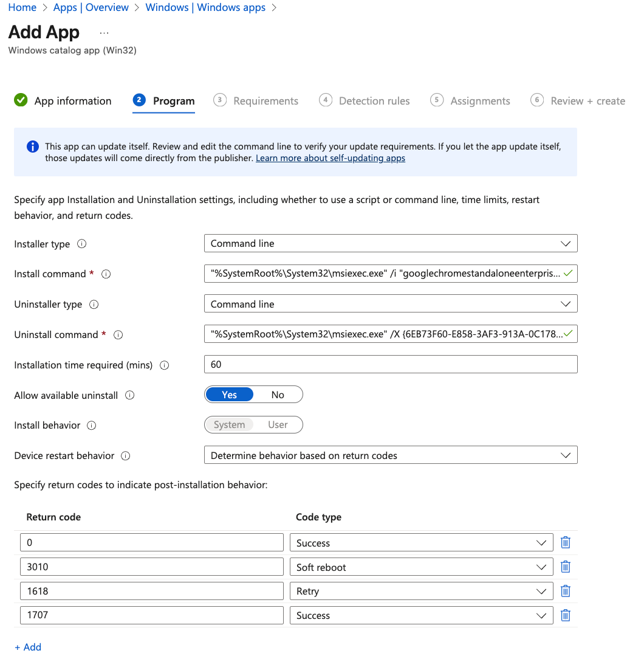This screenshot has width=644, height=656.
Task: Show info tooltip for Installer type
Action: [82, 244]
